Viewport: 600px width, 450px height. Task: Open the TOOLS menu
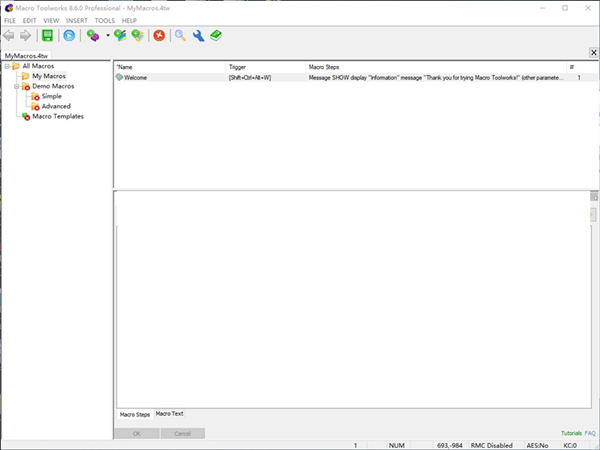(104, 21)
